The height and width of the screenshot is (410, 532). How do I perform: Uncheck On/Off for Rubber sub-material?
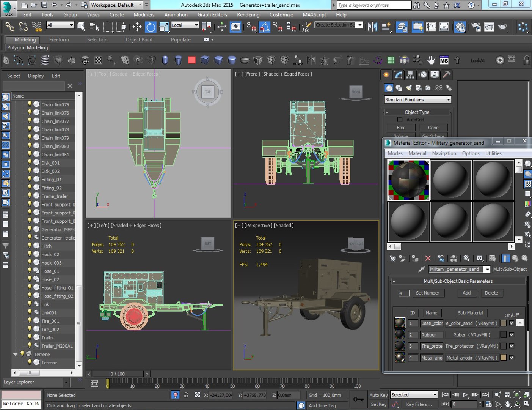(512, 334)
